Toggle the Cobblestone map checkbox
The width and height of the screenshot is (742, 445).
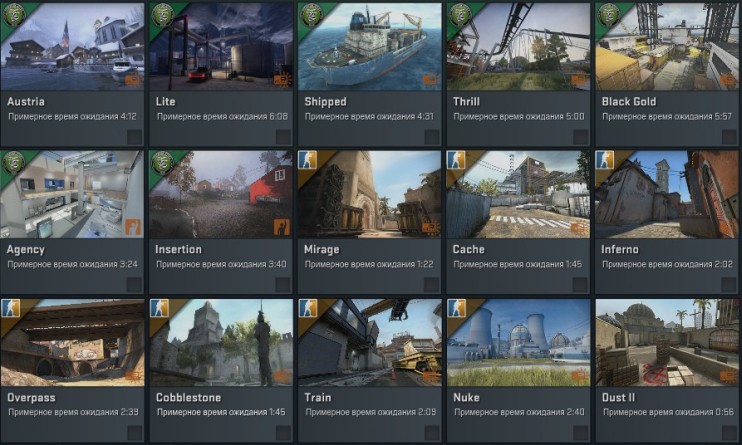(283, 433)
